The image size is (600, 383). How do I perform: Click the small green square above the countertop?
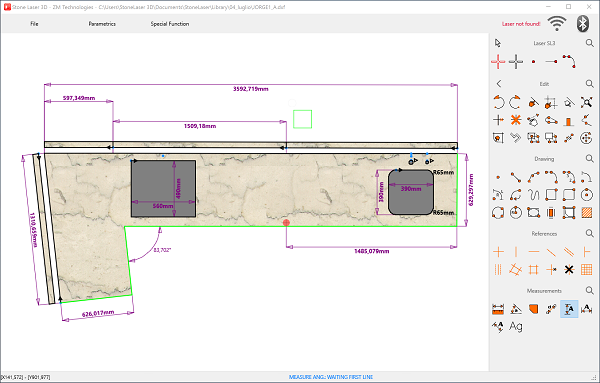pyautogui.click(x=303, y=119)
